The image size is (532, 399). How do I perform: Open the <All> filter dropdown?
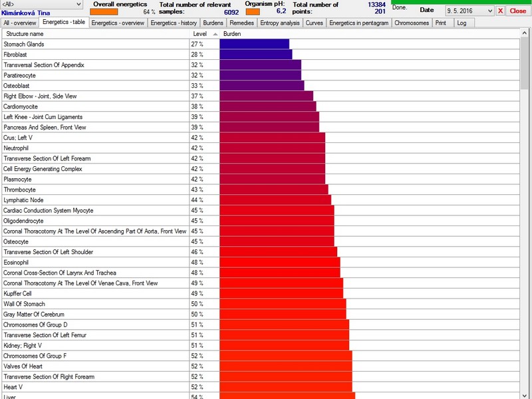(41, 4)
